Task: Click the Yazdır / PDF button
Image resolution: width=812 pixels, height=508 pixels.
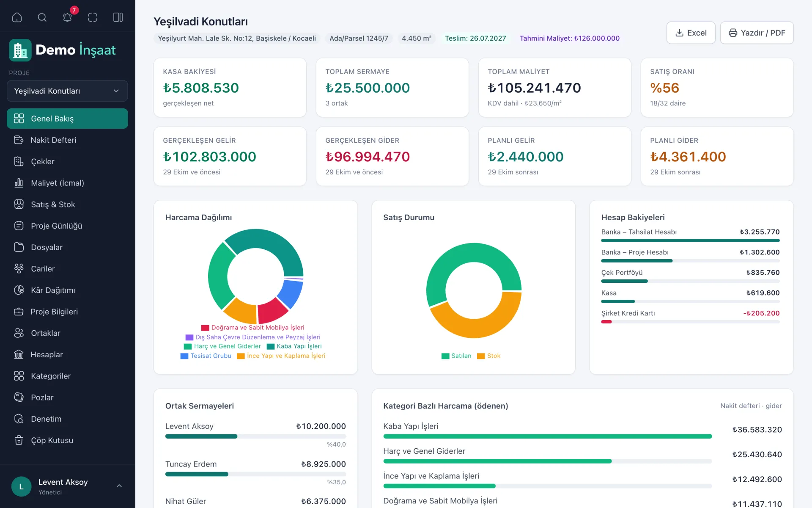Action: (x=757, y=33)
